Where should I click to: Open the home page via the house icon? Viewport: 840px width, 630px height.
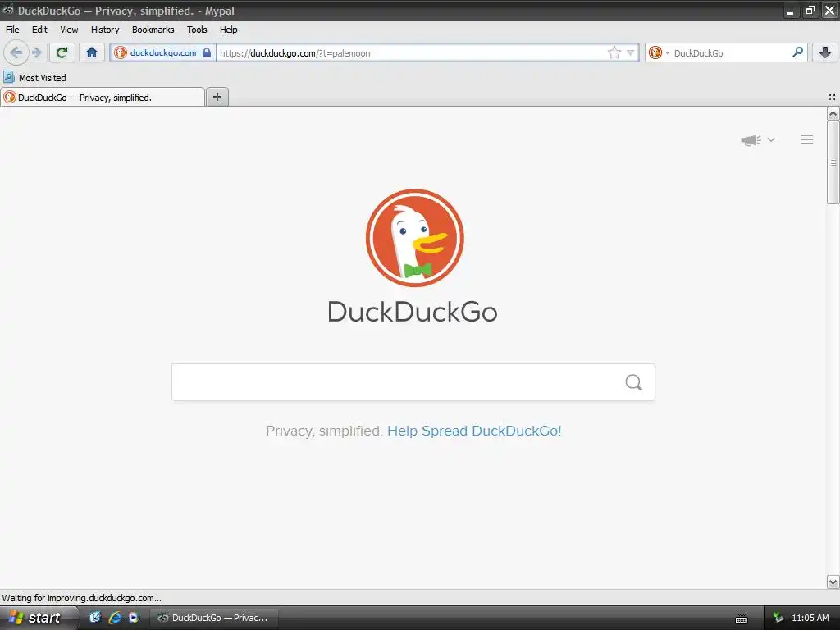click(x=92, y=52)
